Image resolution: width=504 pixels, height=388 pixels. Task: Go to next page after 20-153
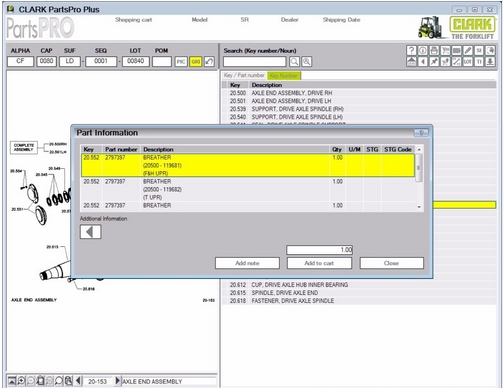tap(117, 381)
